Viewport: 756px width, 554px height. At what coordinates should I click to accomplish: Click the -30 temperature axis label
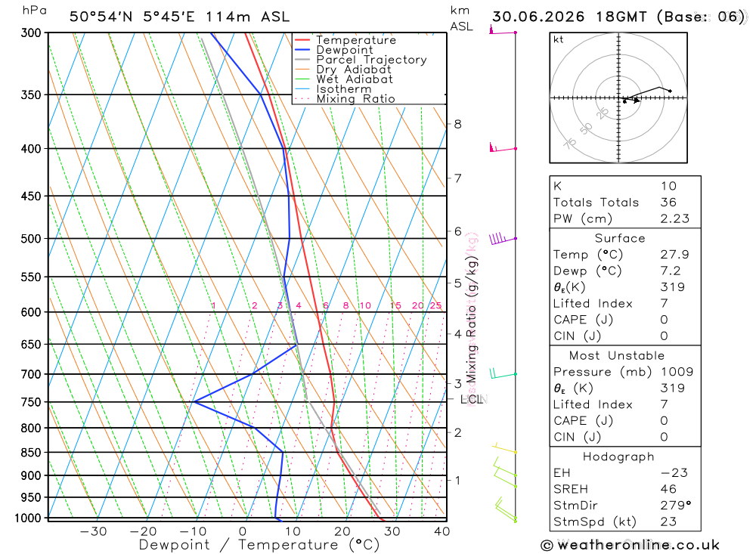(x=93, y=532)
